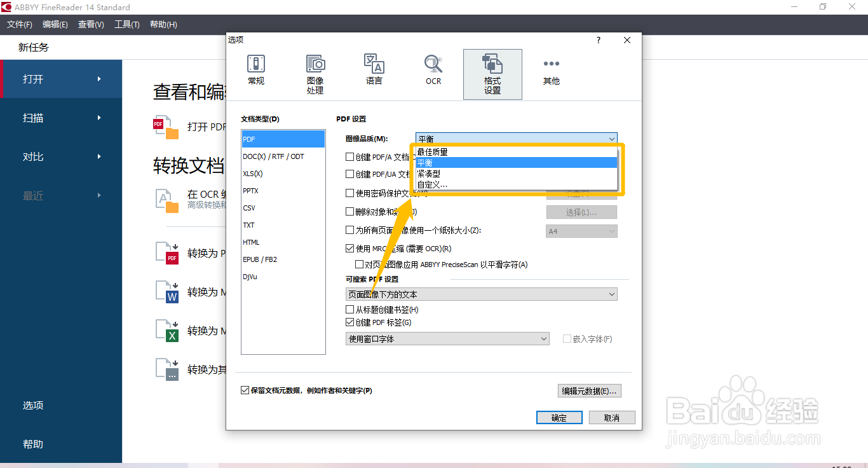Open the 使用窗口字体 font dropdown
Screen dimensions: 868x468
(x=447, y=339)
